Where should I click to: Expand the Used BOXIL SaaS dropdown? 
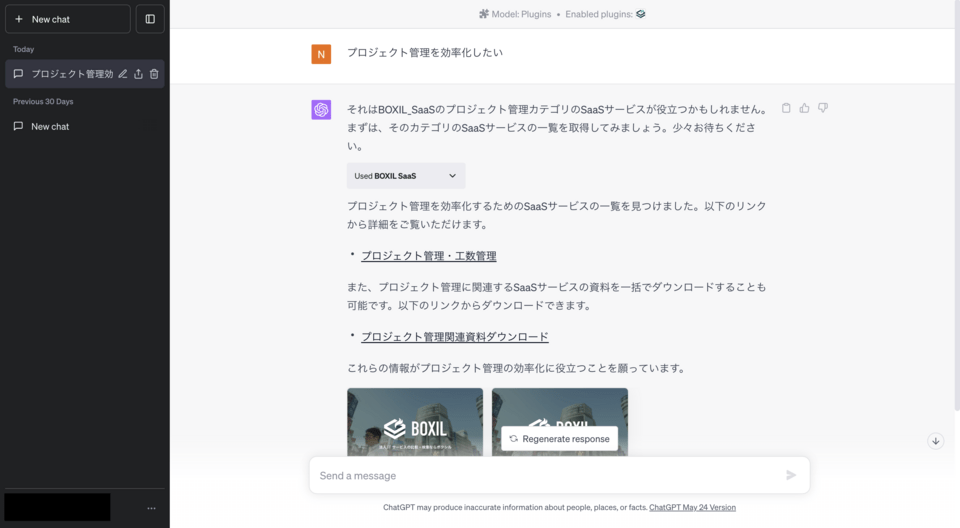(406, 176)
